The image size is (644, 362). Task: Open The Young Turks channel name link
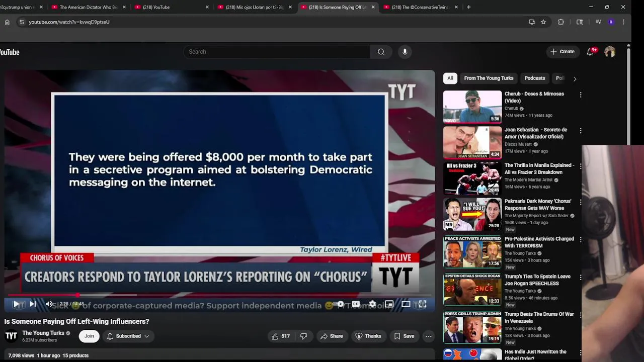[x=43, y=333]
